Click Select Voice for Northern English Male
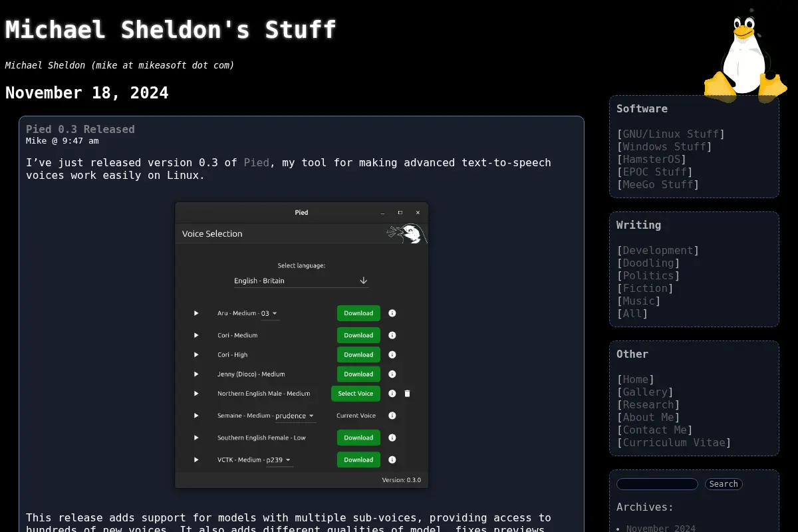The width and height of the screenshot is (798, 532). point(356,394)
